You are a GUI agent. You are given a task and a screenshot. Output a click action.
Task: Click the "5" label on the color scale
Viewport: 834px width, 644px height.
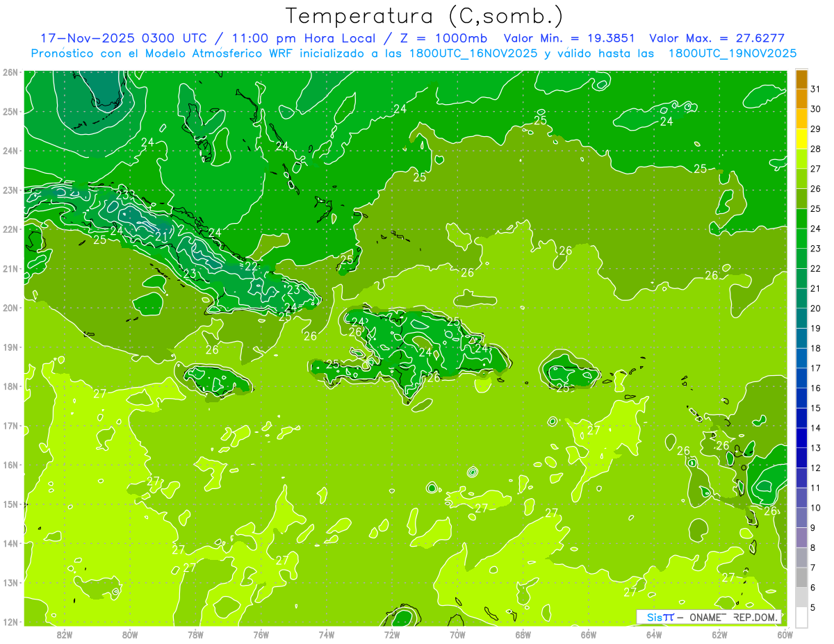tap(813, 607)
